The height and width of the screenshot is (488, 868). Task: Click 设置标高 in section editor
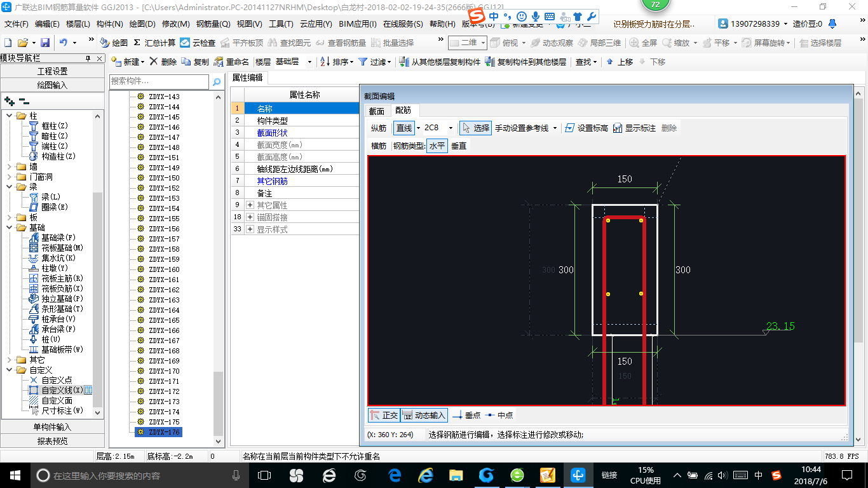[x=586, y=128]
